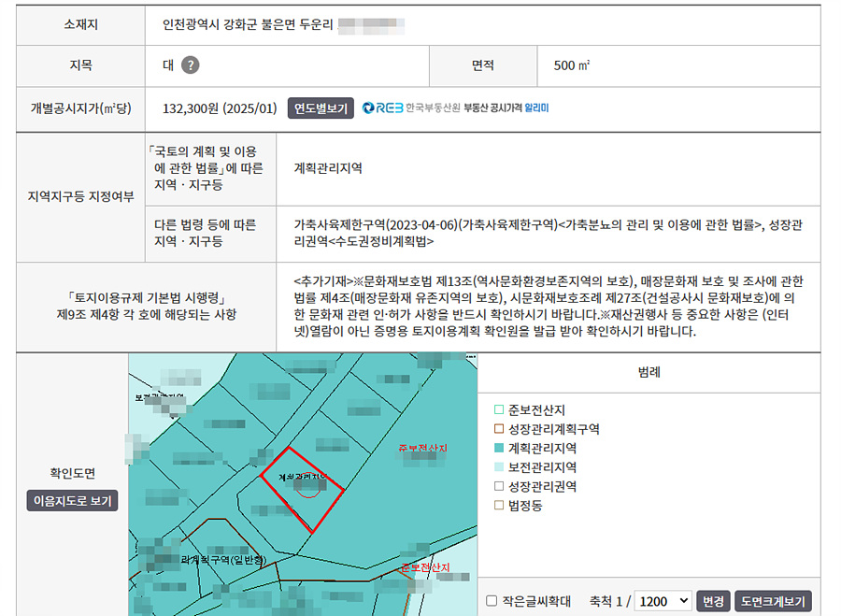Click the 범례 legend header
Viewport: 841px width, 616px height.
coord(649,372)
